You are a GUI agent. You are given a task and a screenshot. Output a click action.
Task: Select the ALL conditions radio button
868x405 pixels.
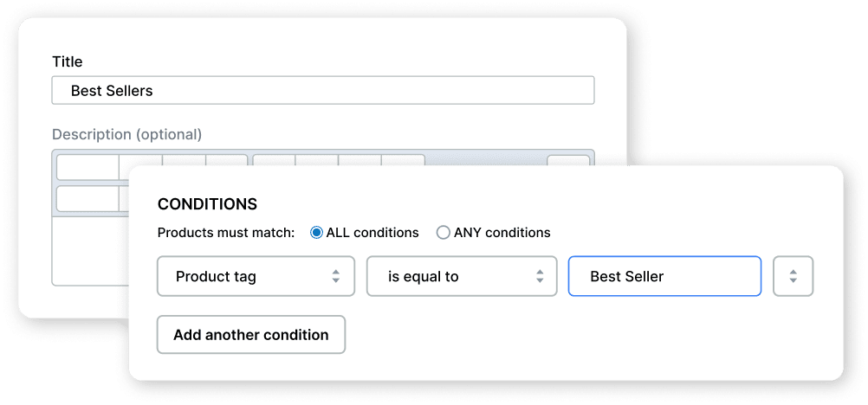click(317, 233)
